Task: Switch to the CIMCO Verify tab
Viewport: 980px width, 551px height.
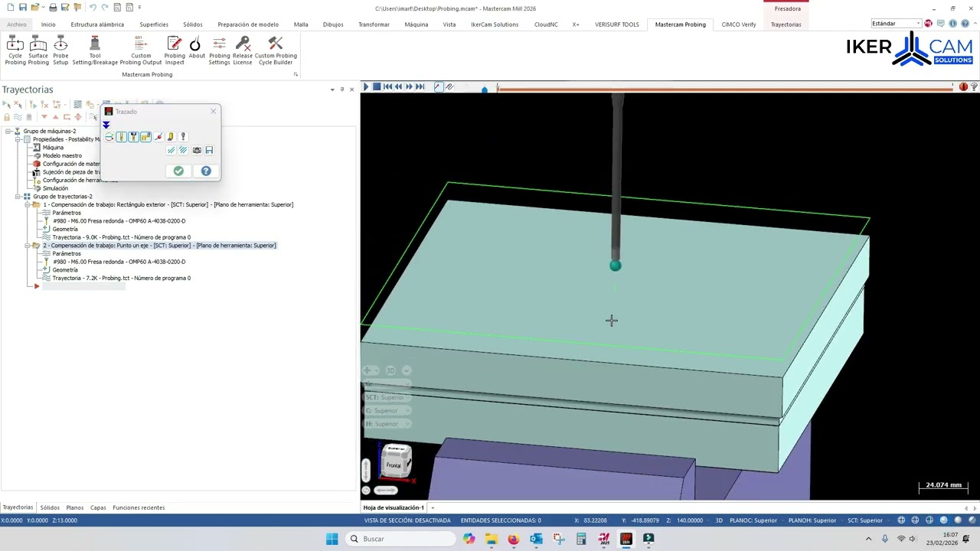Action: point(739,24)
